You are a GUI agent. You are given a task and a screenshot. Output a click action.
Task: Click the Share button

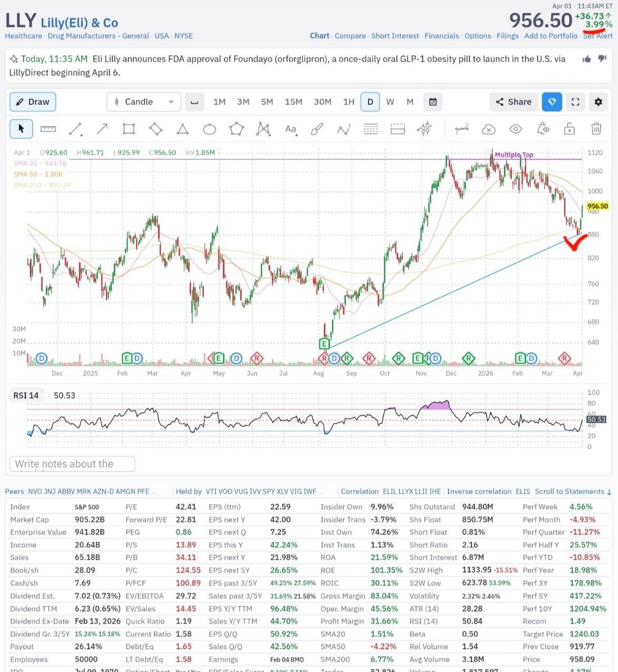pyautogui.click(x=513, y=102)
